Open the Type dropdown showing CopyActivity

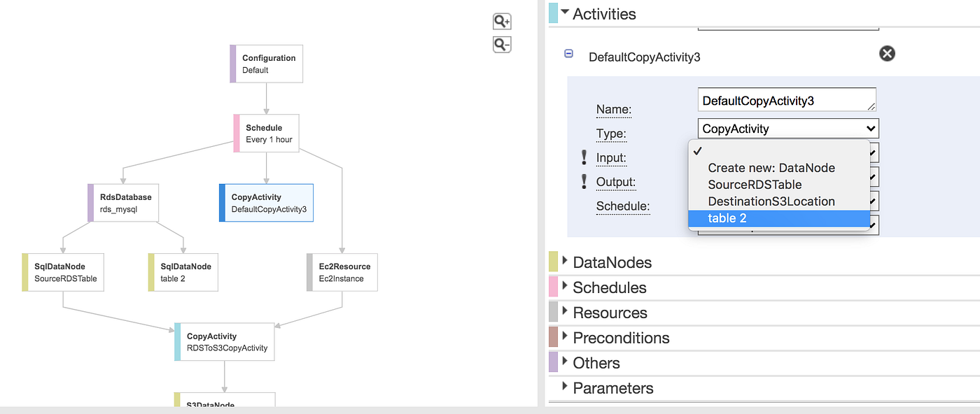pyautogui.click(x=787, y=128)
